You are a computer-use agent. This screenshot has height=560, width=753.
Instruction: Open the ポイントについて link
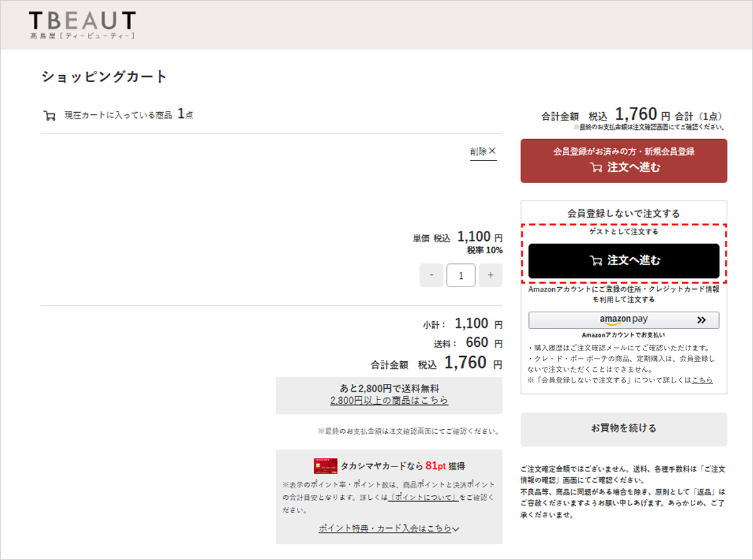(424, 497)
